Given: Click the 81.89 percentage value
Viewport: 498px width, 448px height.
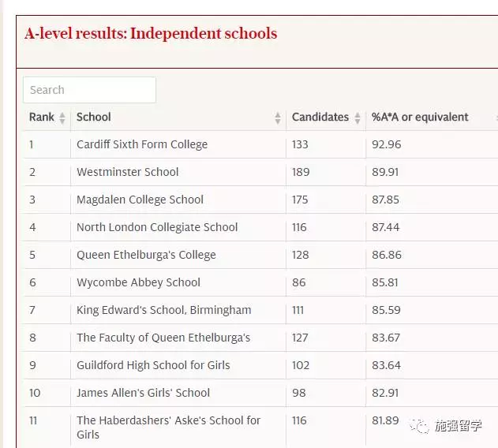Looking at the screenshot, I should (385, 421).
